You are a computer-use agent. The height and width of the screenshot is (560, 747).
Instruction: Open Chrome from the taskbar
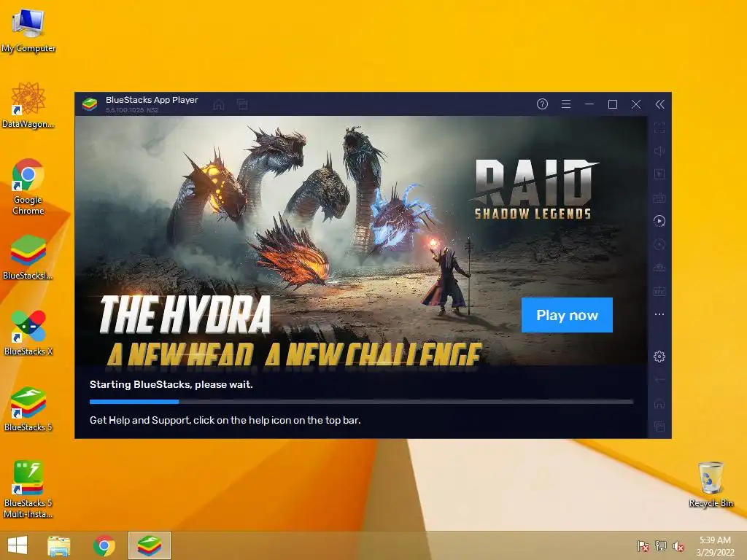pos(104,545)
